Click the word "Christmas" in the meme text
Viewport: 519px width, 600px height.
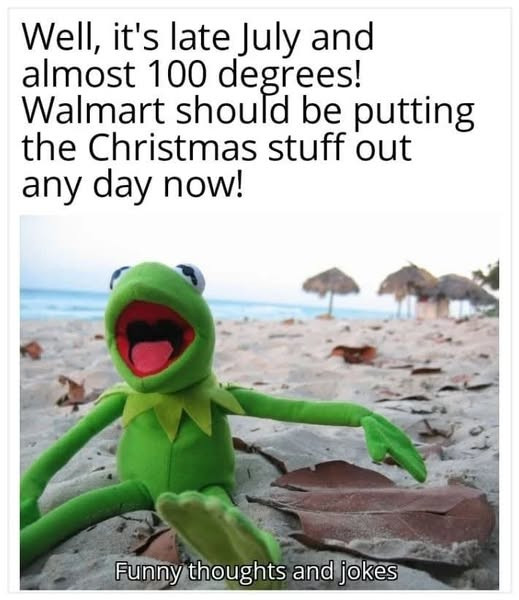coord(173,147)
